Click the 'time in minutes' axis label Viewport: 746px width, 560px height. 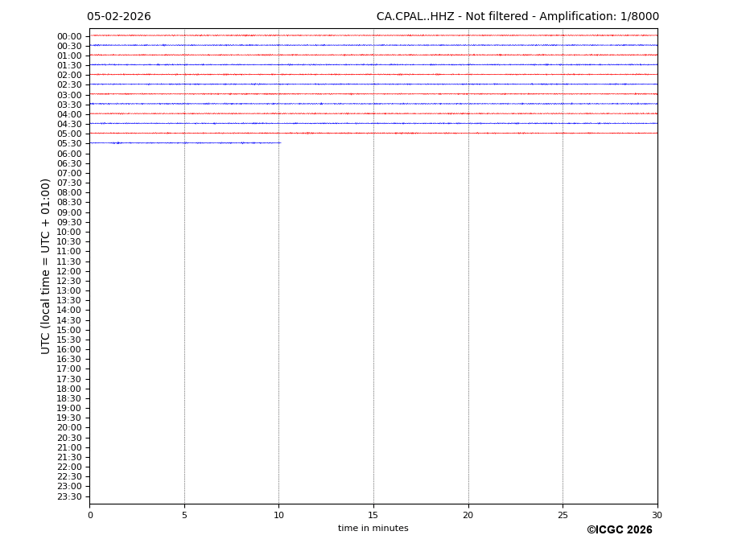coord(373,529)
